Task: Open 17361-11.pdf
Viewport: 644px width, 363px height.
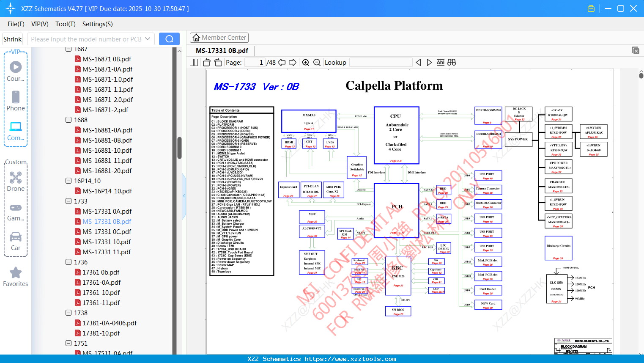Action: (x=101, y=302)
